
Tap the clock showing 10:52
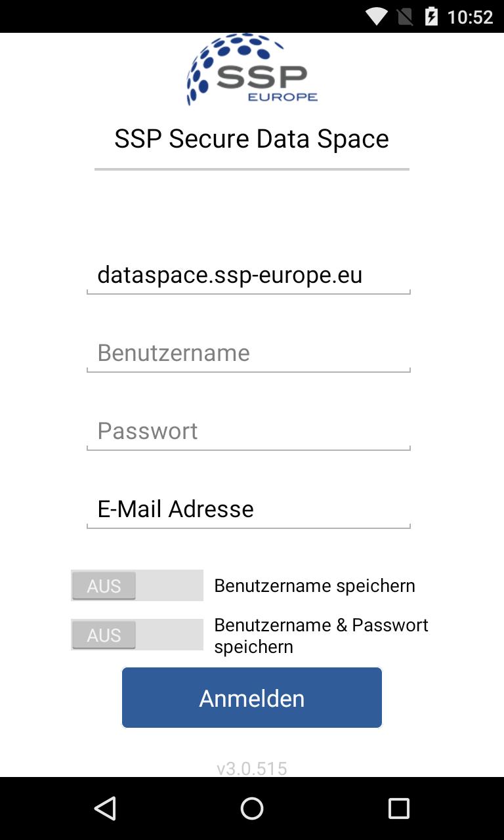tap(470, 16)
